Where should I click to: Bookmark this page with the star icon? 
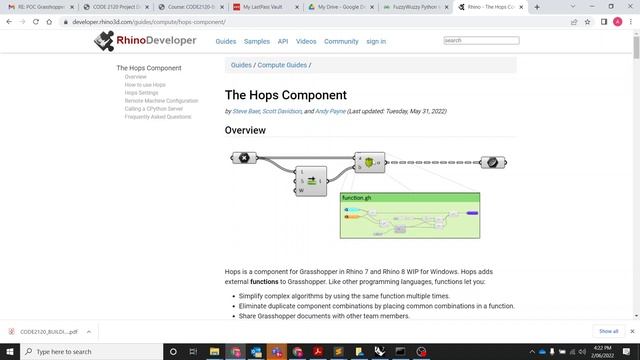click(x=587, y=22)
